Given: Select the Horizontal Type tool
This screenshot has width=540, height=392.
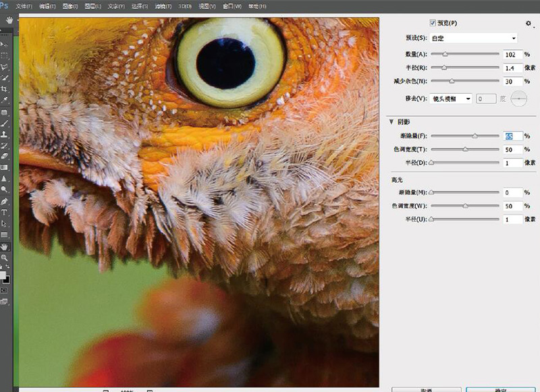Looking at the screenshot, I should pos(5,212).
